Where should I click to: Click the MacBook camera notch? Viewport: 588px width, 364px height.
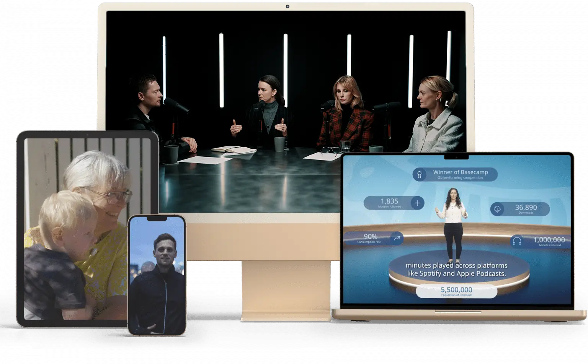pyautogui.click(x=456, y=157)
